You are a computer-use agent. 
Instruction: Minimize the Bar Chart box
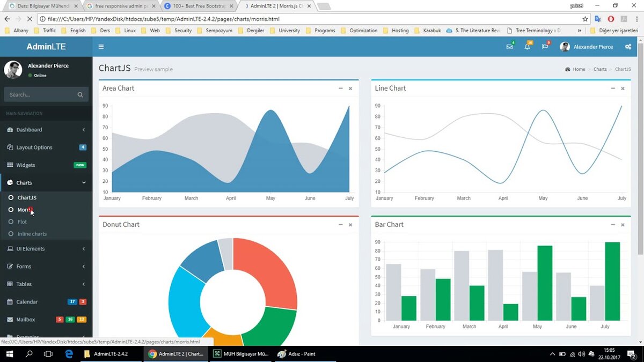click(612, 225)
